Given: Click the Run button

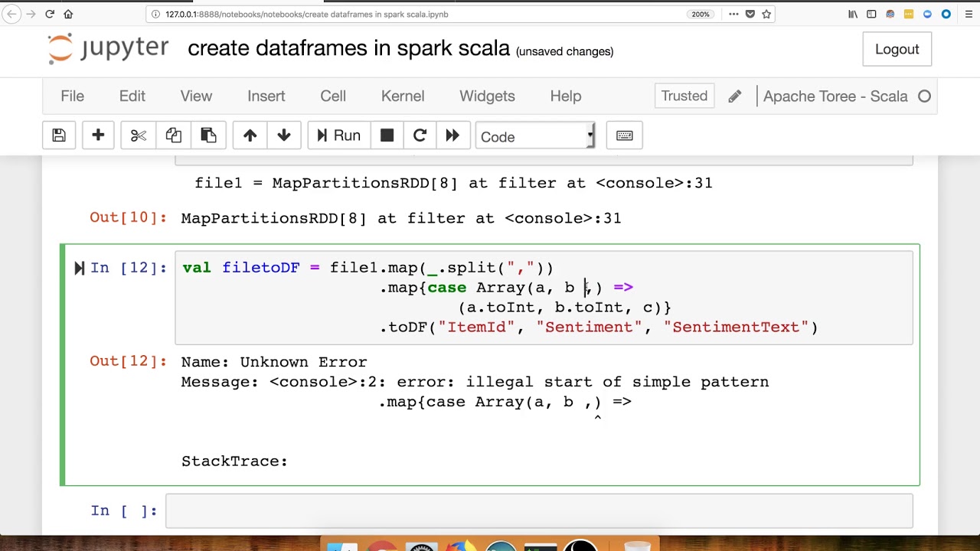Looking at the screenshot, I should tap(338, 135).
